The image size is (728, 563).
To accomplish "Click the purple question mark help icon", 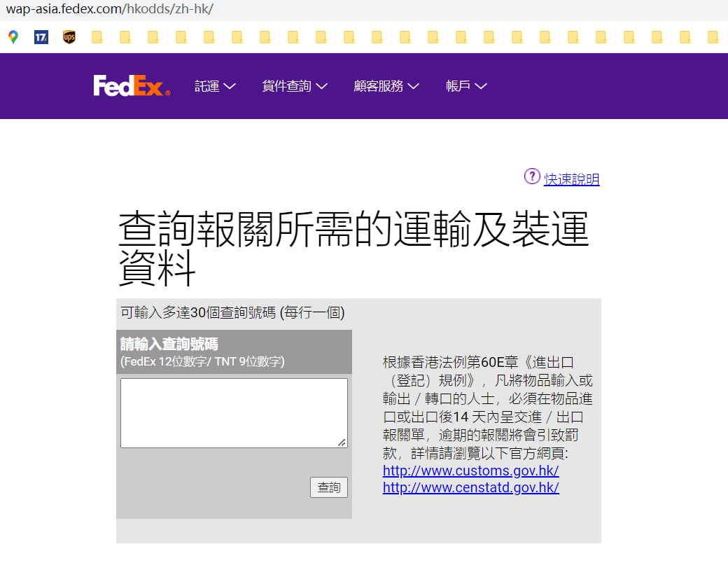I will tap(532, 176).
